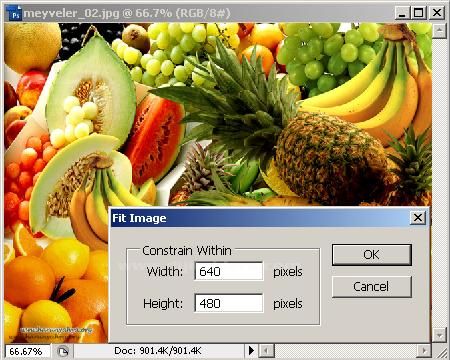Click the meyveler_02.jpg window title text
450x360 pixels.
click(x=127, y=13)
